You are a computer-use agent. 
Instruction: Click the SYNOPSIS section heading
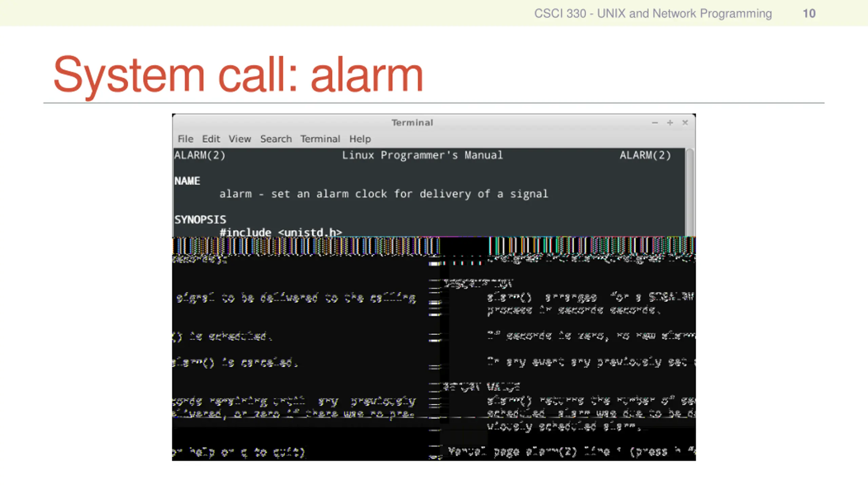coord(200,220)
